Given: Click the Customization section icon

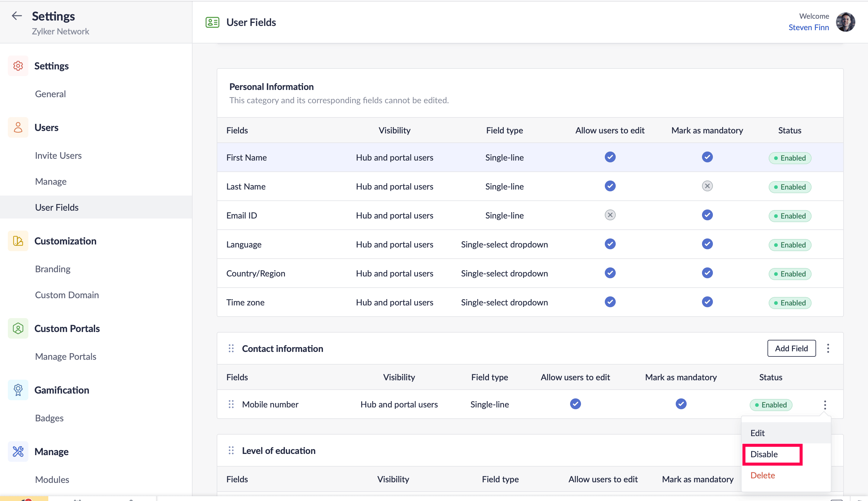Looking at the screenshot, I should (18, 241).
